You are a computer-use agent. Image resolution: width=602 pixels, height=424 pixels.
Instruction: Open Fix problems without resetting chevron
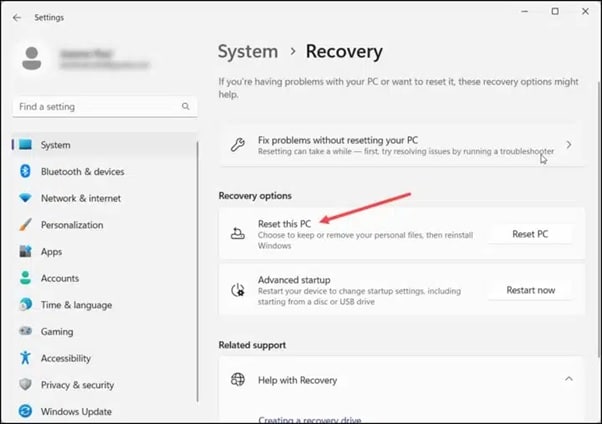(569, 145)
